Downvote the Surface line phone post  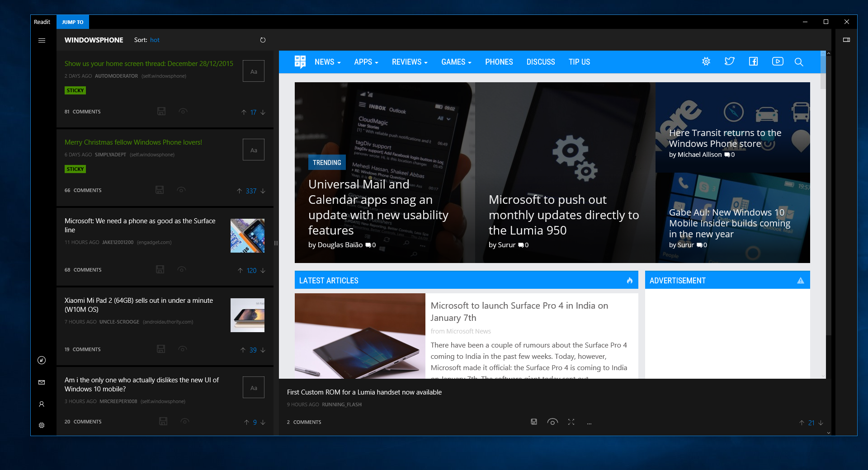[263, 270]
